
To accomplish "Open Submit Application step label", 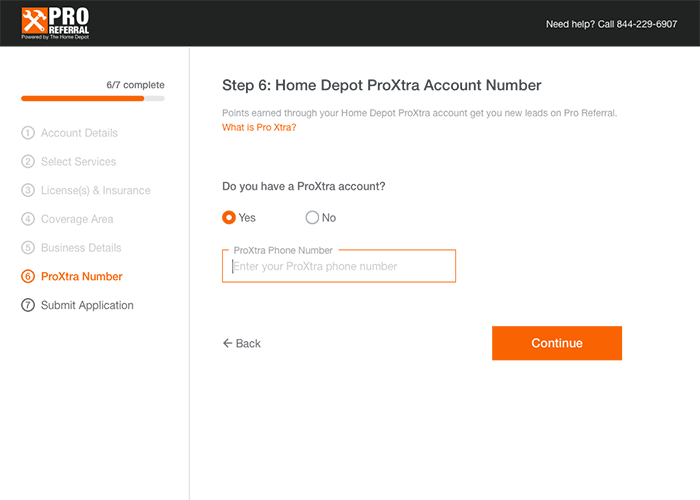I will (87, 305).
